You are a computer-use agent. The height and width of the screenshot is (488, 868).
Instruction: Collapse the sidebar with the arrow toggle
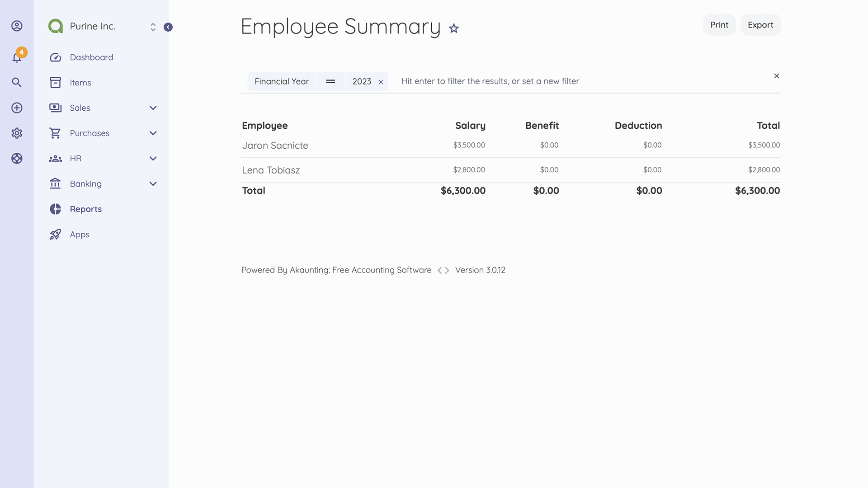coord(168,27)
